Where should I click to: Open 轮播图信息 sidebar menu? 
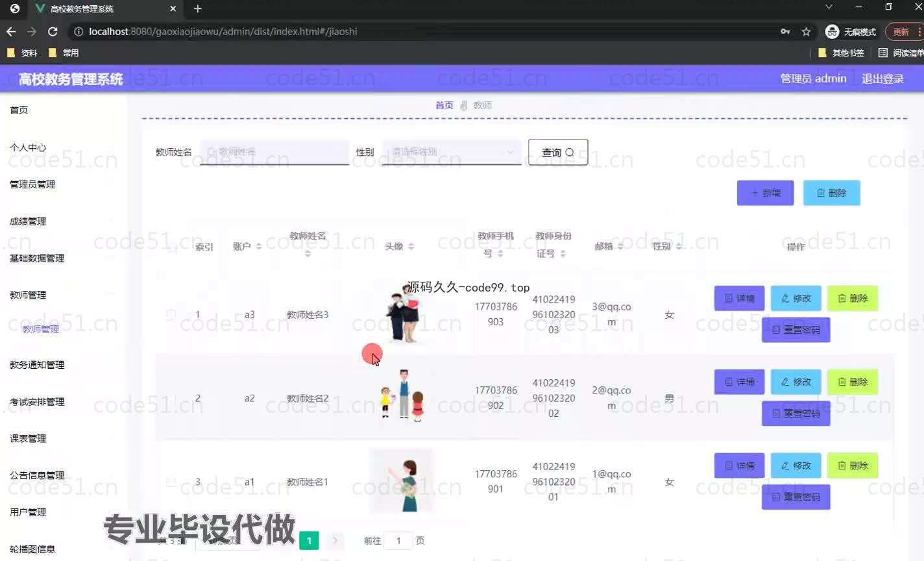32,549
